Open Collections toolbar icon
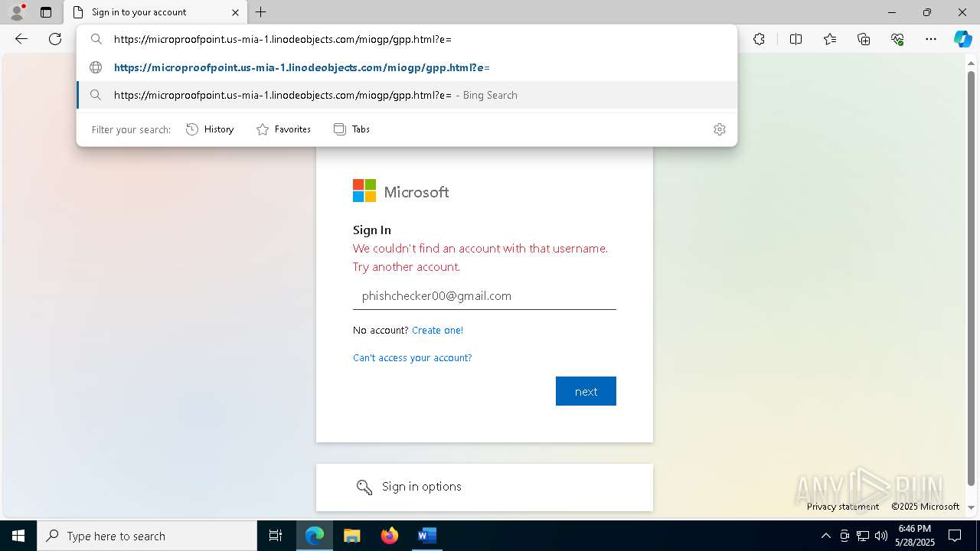 pos(864,39)
